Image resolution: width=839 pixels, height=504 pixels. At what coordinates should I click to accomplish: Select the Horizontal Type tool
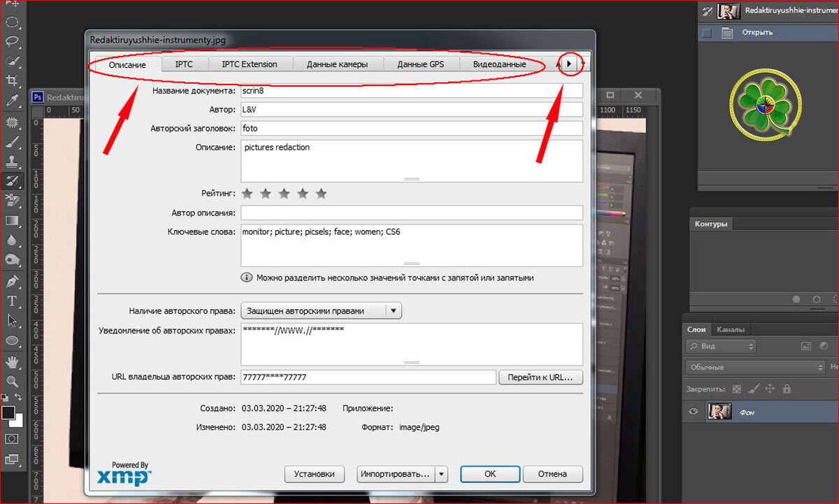coord(12,301)
